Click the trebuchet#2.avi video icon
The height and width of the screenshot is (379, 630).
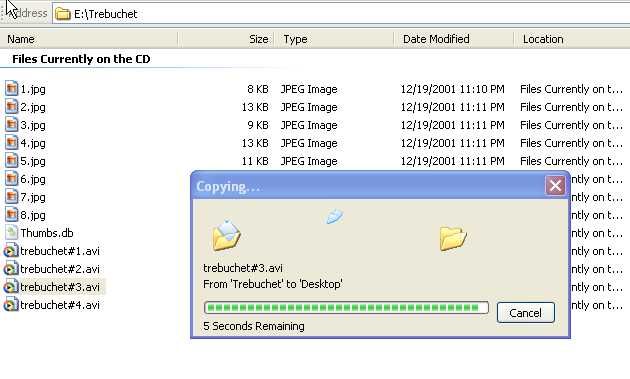point(11,268)
